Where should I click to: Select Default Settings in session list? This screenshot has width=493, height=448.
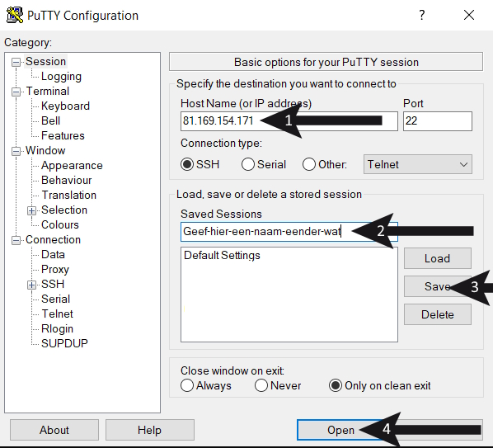pos(222,255)
